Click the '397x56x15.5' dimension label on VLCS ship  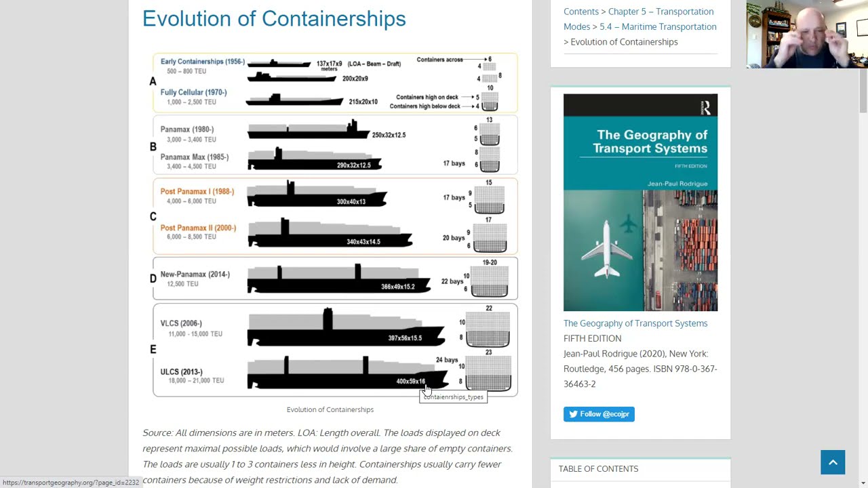(405, 338)
